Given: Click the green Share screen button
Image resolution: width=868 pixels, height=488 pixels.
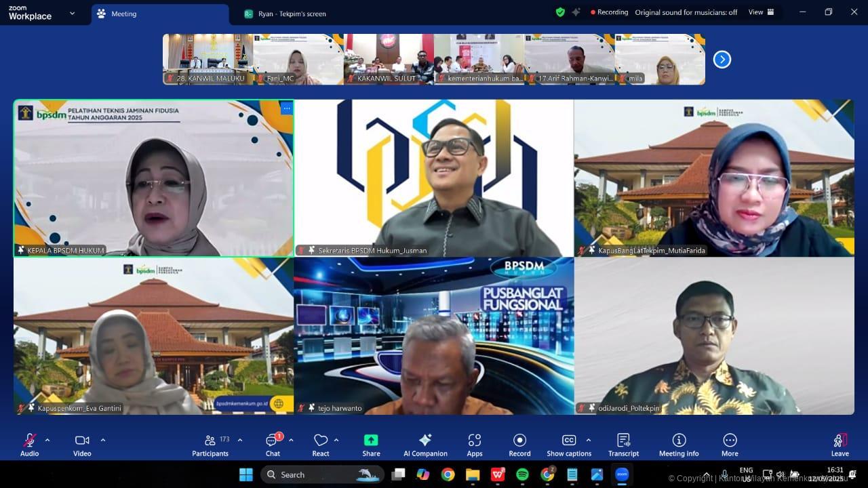Looking at the screenshot, I should pos(371,444).
